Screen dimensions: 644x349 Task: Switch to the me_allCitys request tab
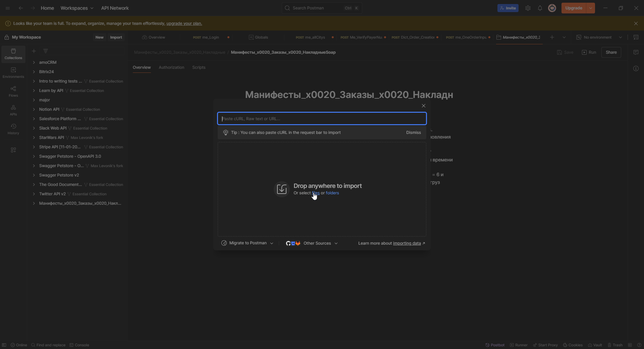click(310, 37)
